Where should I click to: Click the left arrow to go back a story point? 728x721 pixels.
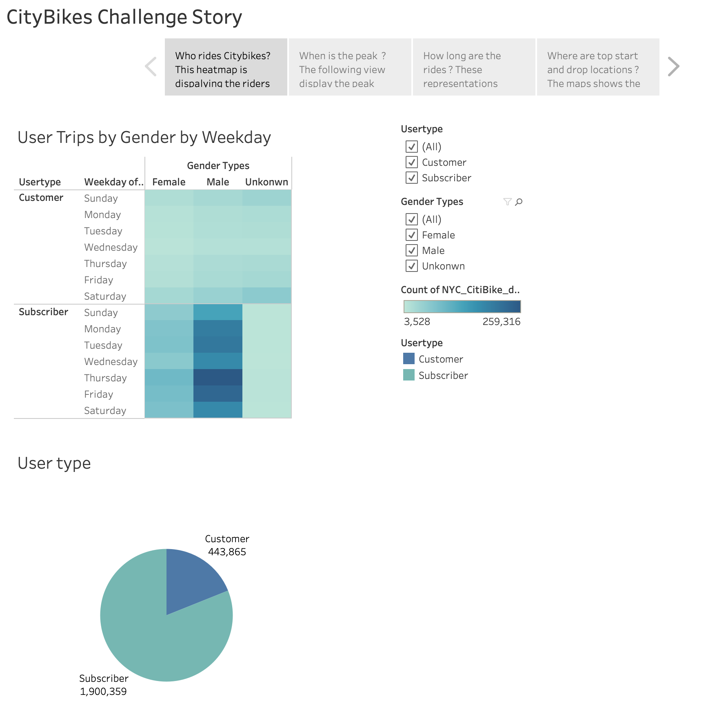pos(151,66)
